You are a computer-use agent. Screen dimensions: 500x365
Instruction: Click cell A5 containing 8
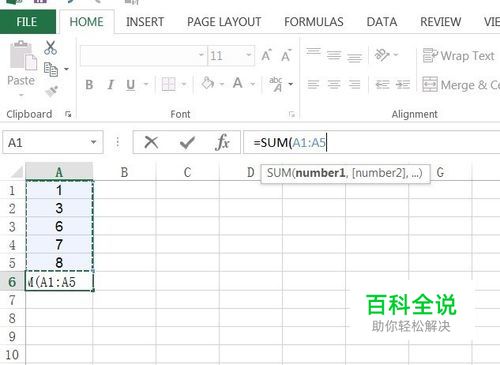(59, 262)
